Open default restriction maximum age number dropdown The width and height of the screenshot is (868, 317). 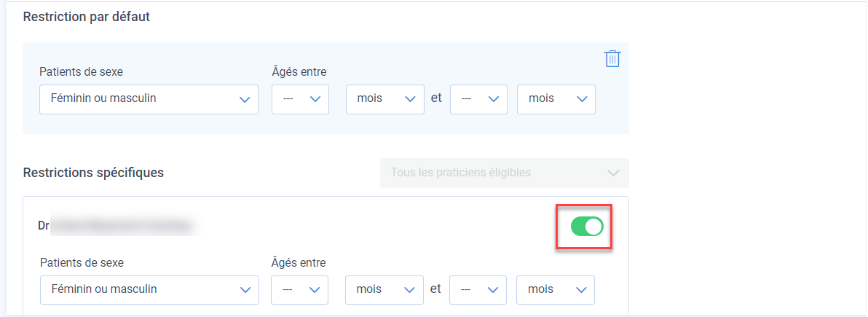pyautogui.click(x=479, y=99)
